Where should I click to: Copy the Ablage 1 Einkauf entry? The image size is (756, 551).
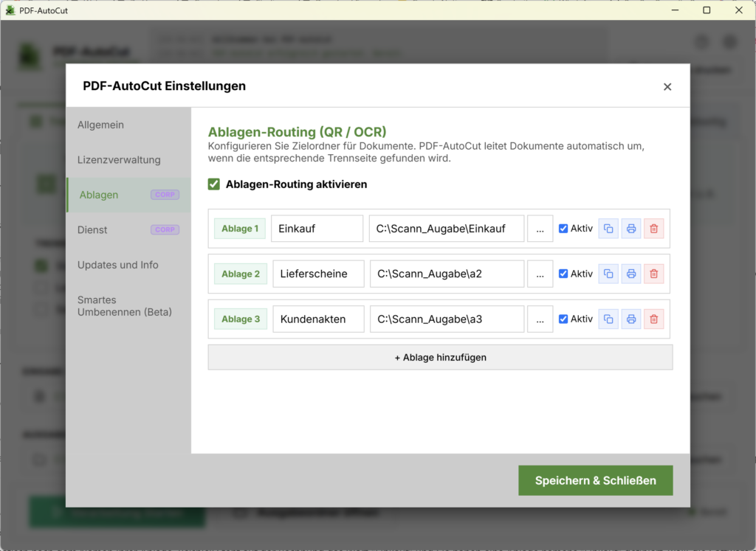tap(608, 229)
